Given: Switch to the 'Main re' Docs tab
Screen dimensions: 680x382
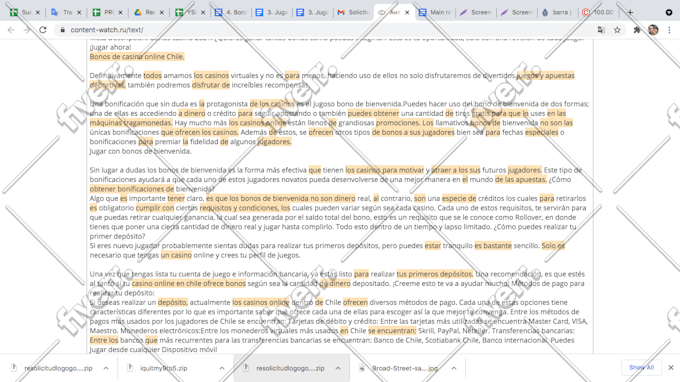Looking at the screenshot, I should (x=435, y=13).
